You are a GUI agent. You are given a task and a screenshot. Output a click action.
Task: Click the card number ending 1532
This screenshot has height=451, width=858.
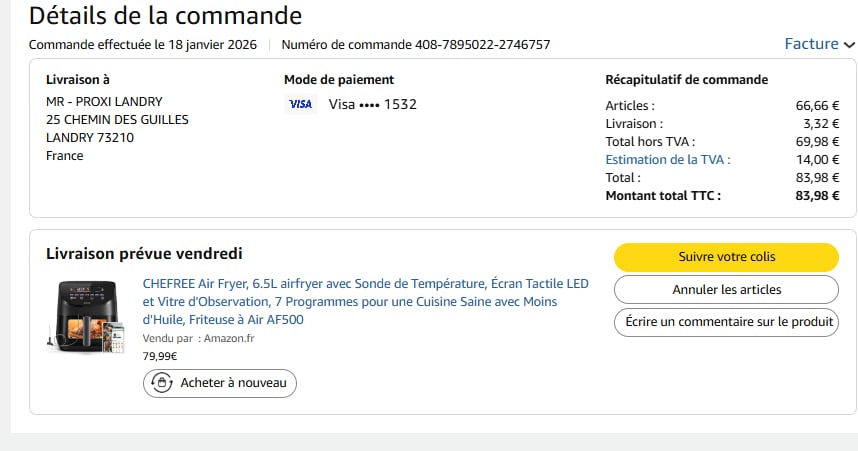[400, 104]
